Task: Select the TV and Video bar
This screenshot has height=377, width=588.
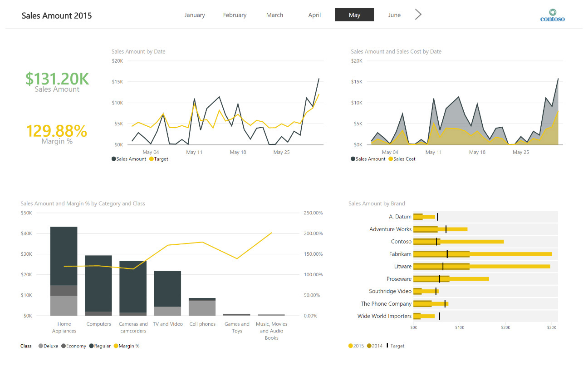Action: (x=167, y=293)
